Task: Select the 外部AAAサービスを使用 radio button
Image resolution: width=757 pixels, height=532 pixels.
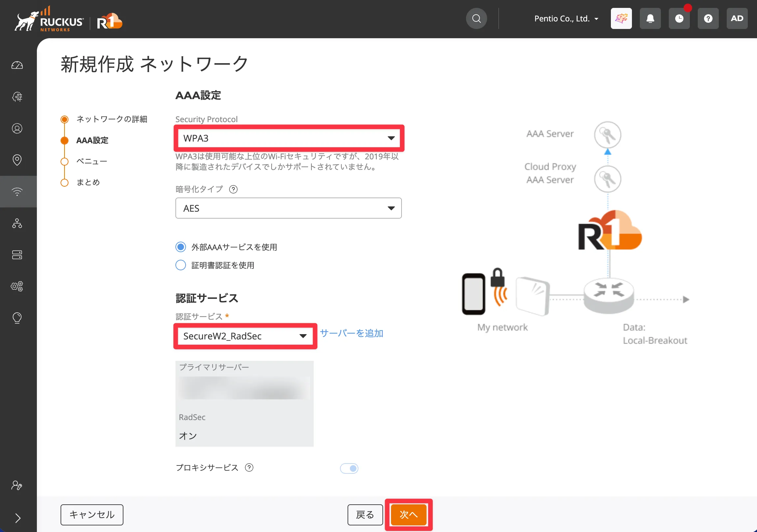Action: click(181, 247)
